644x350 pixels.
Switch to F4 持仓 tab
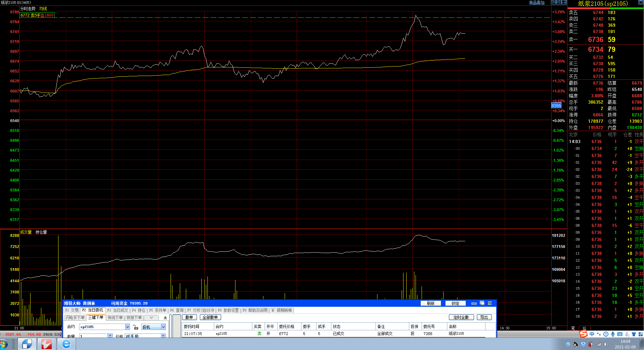coord(139,311)
